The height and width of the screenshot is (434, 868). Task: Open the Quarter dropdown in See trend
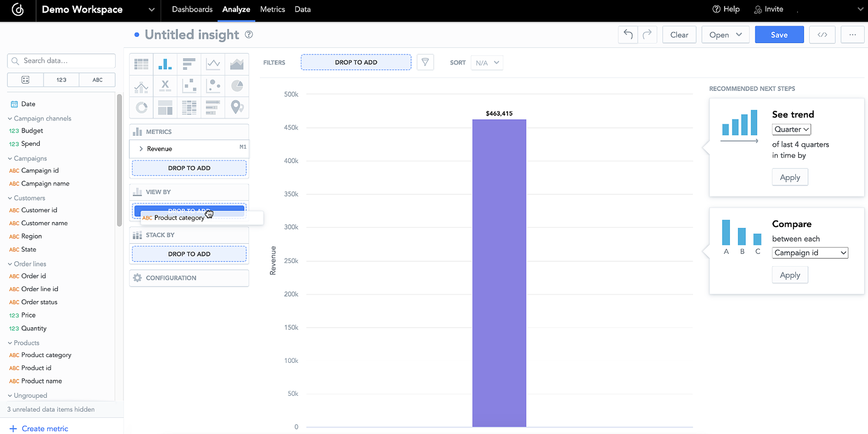tap(791, 129)
